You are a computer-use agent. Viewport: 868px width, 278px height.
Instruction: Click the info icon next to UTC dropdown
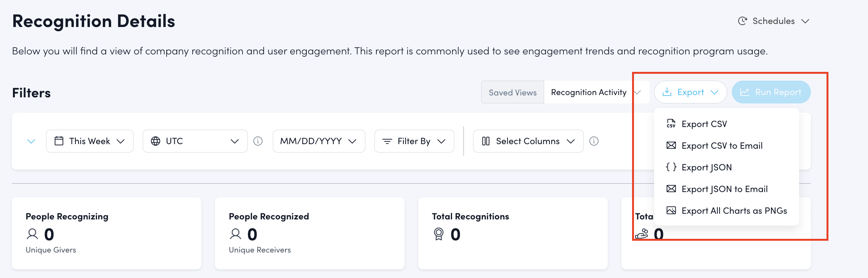[258, 141]
